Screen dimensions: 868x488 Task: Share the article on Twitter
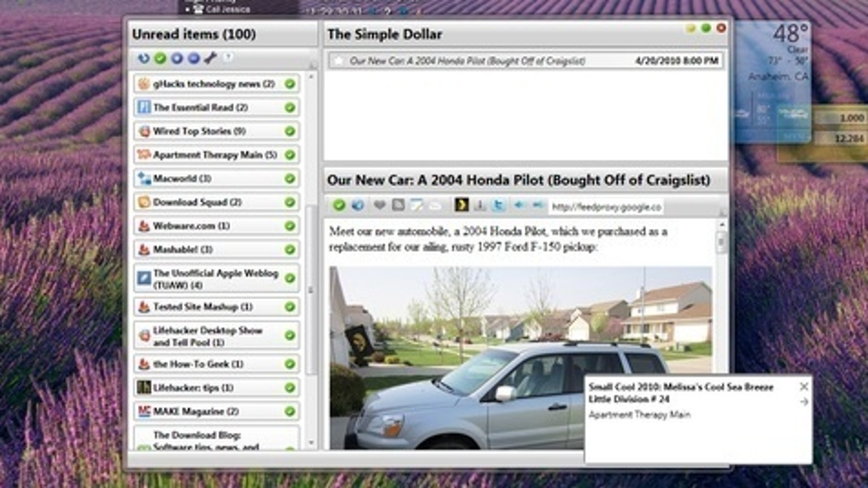(x=498, y=205)
